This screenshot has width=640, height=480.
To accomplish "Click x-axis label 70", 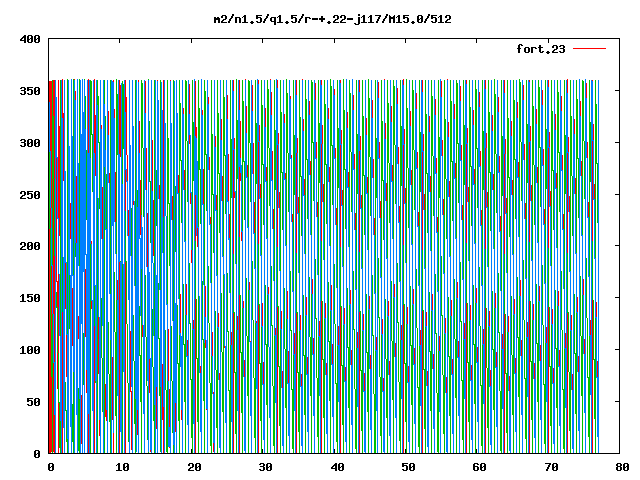I will (x=551, y=467).
